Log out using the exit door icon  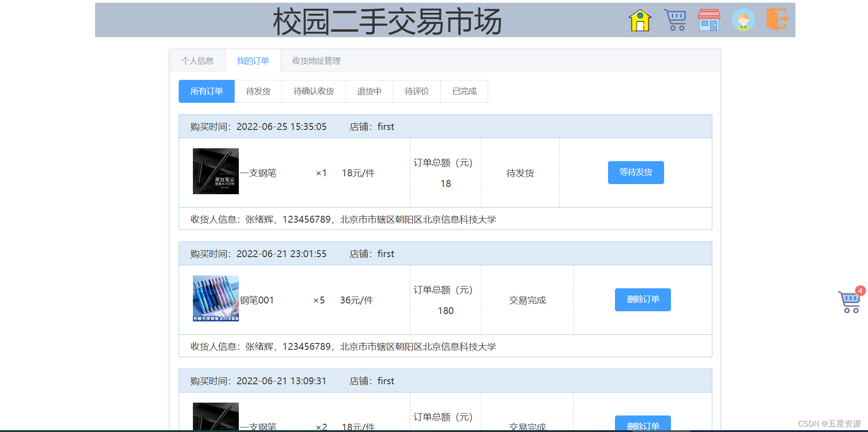(777, 20)
